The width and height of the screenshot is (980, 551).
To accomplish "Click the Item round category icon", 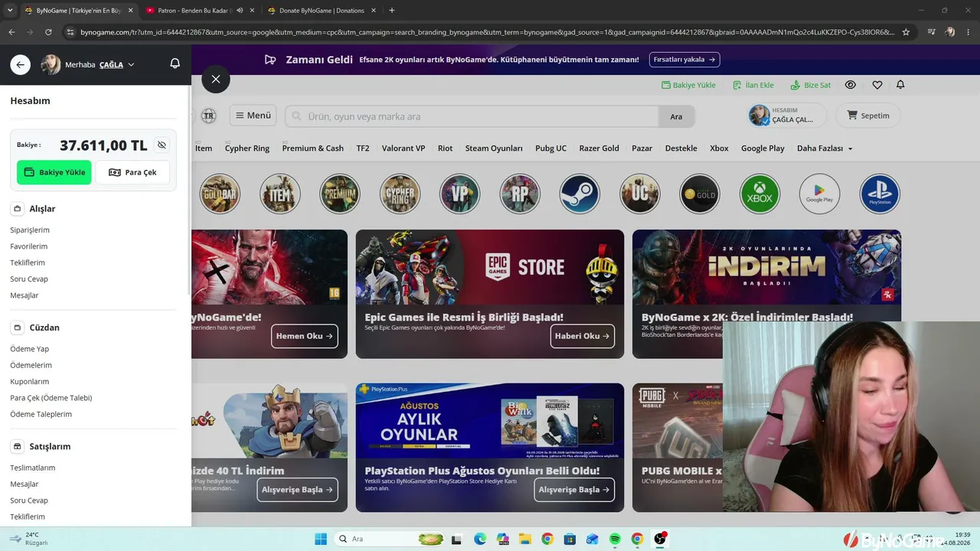I will click(280, 194).
